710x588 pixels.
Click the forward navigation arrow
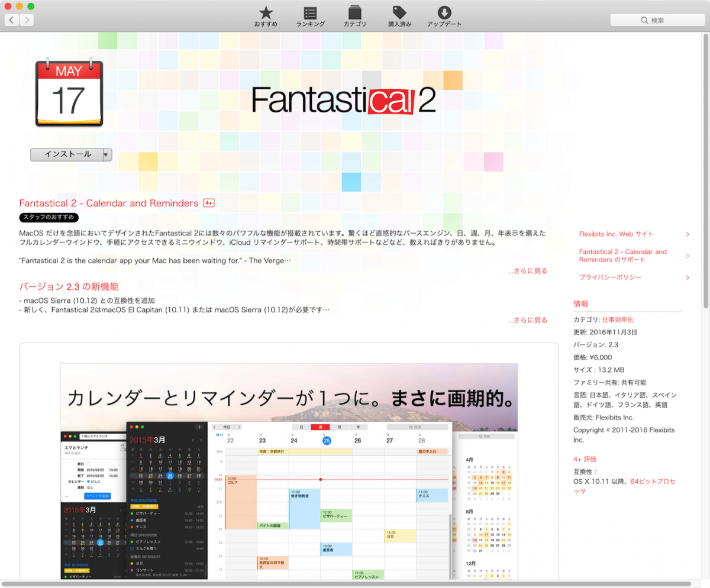coord(26,20)
